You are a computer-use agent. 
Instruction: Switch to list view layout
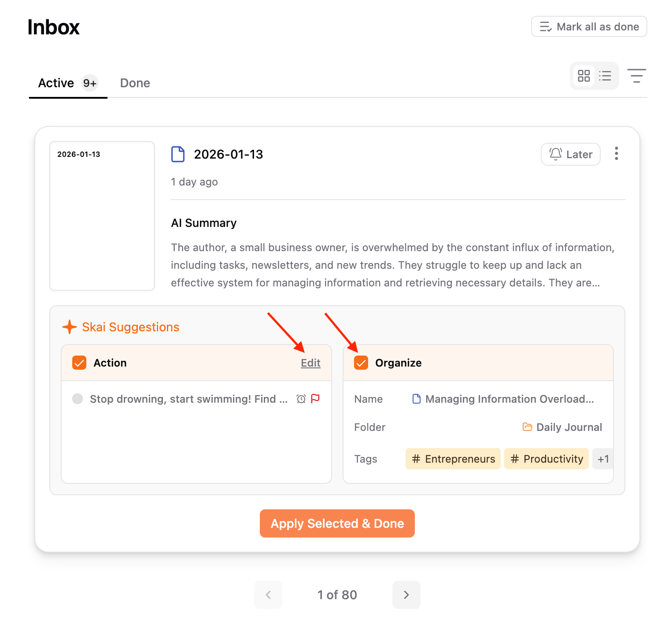coord(605,76)
